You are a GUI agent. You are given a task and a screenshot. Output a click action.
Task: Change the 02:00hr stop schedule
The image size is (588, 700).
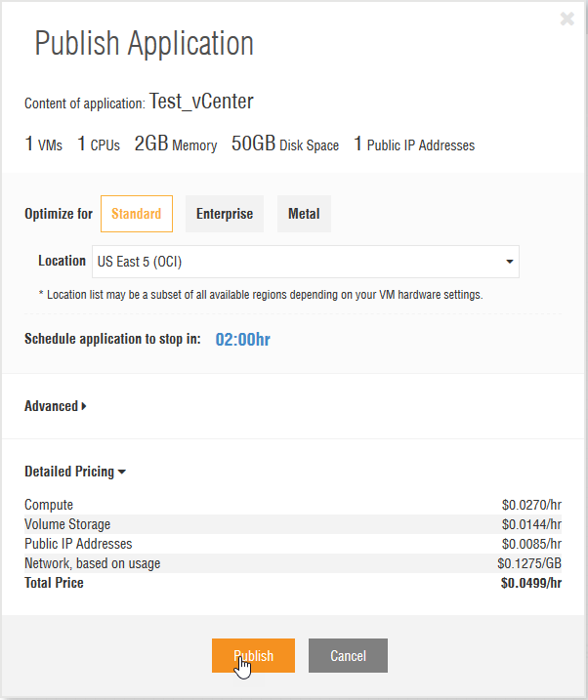242,340
